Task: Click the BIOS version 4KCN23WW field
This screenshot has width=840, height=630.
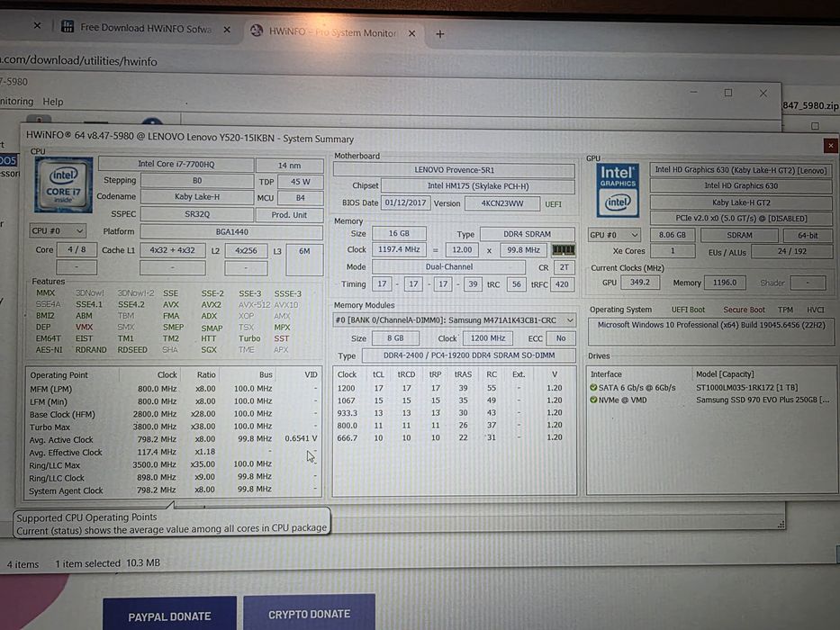Action: tap(502, 203)
